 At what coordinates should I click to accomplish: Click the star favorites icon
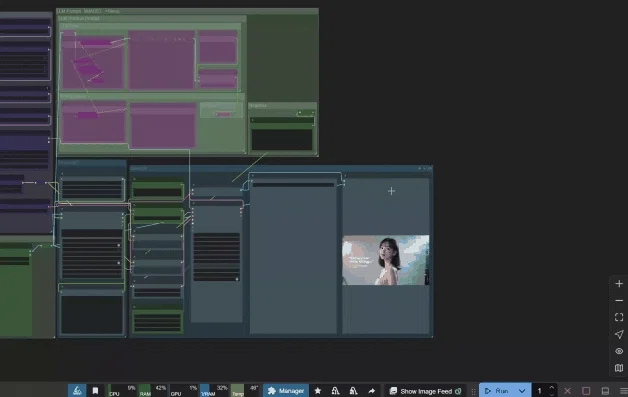(318, 391)
